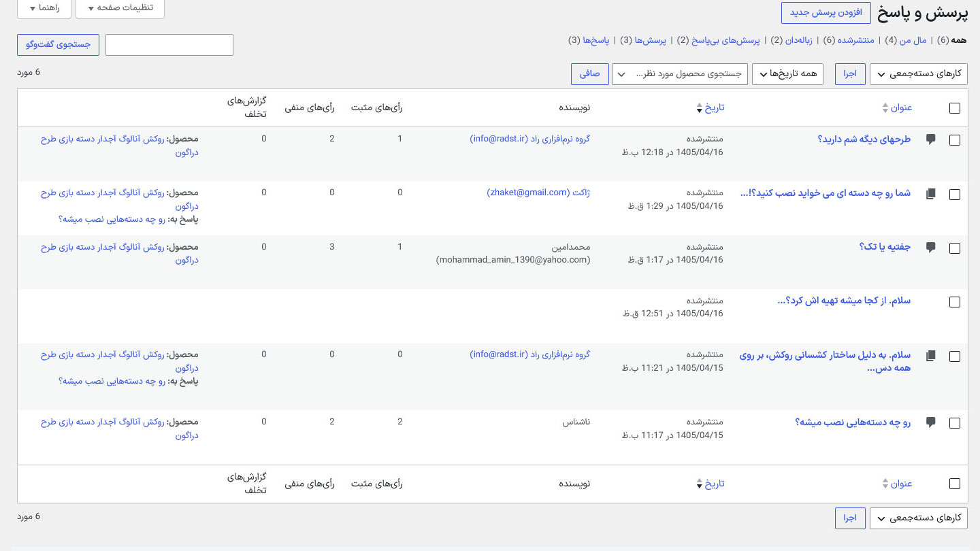Open 'همه تاریخ‌ها' date filter dropdown
This screenshot has height=551, width=980.
click(787, 74)
